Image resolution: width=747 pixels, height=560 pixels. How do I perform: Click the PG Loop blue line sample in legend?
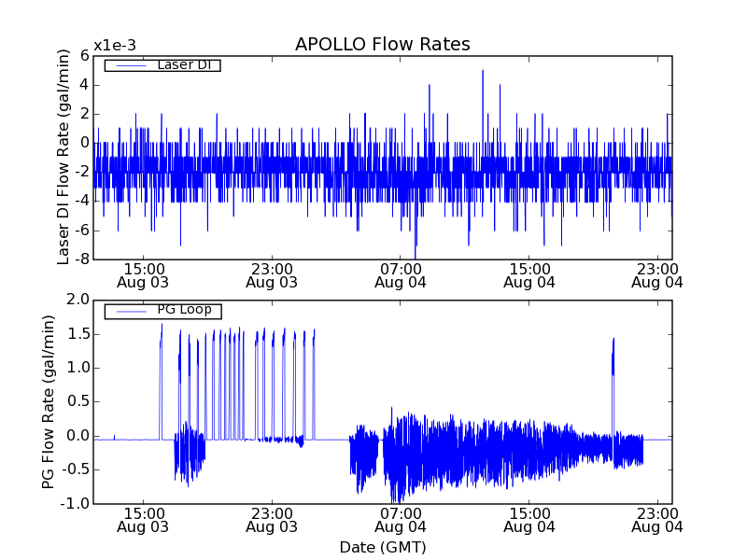132,312
